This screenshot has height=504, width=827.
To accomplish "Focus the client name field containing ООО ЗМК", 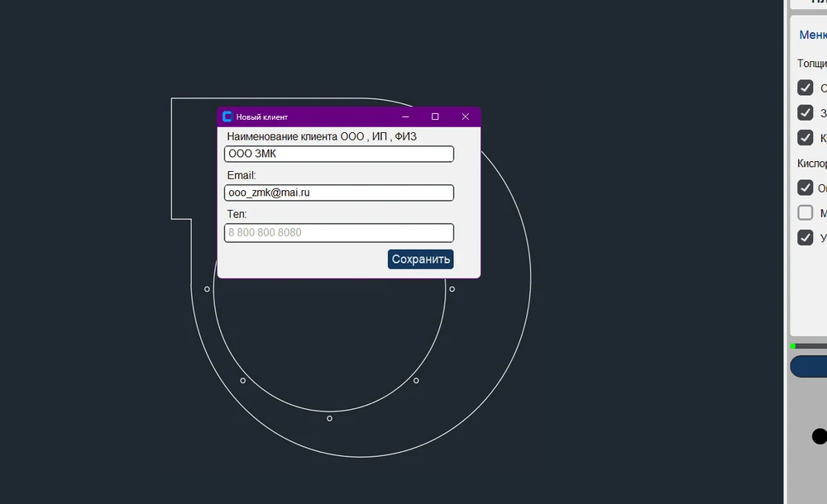I will coord(338,154).
